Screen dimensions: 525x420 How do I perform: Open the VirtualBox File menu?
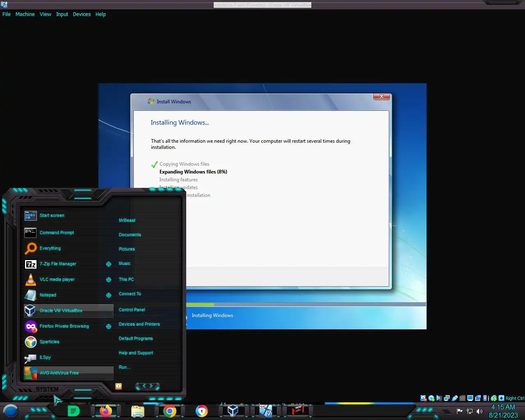(7, 14)
